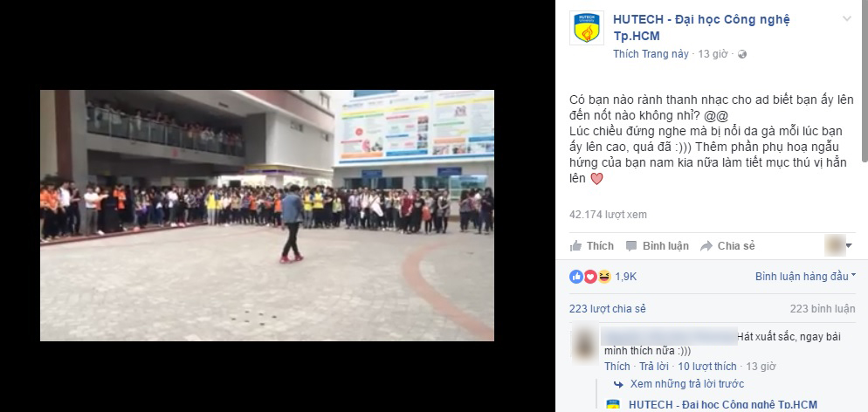Click Trả lời under the first comment
This screenshot has height=412, width=868.
(x=654, y=367)
